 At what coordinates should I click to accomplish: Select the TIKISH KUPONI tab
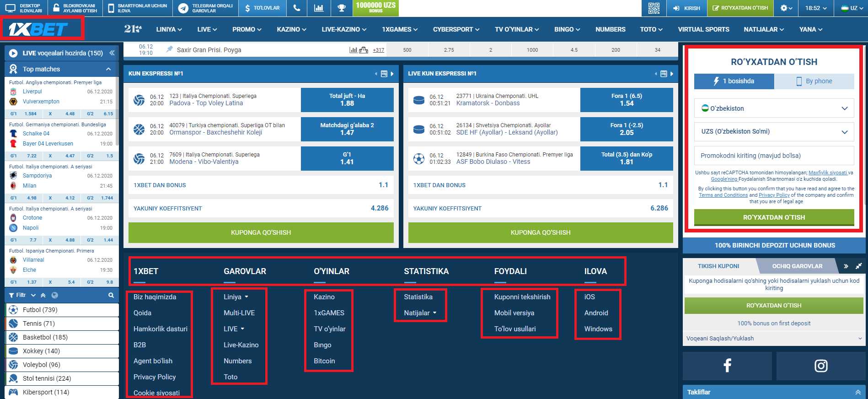[718, 266]
